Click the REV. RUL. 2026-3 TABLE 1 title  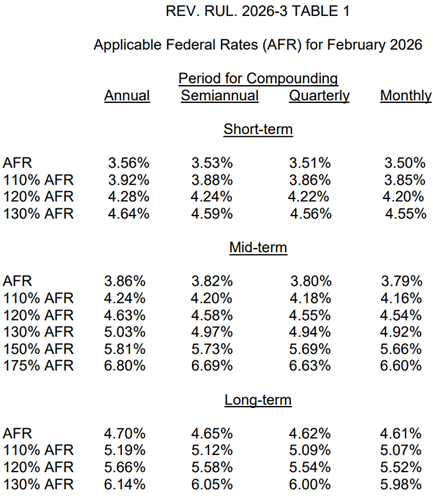pos(258,12)
